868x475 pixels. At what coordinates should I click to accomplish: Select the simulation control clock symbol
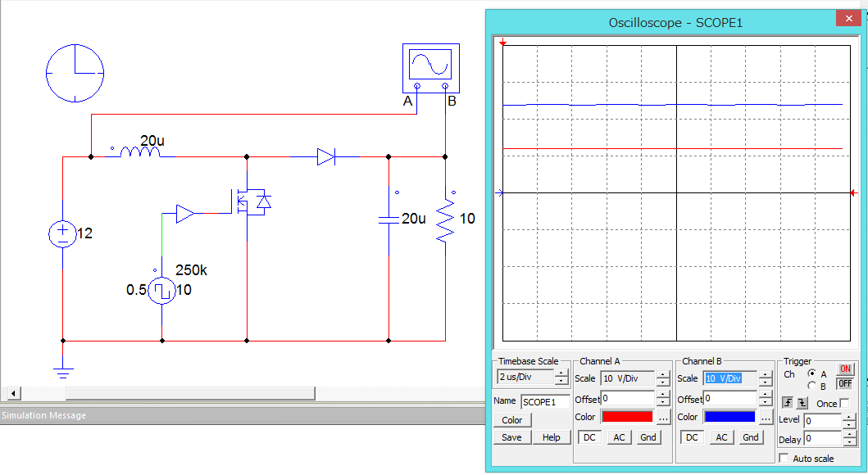click(75, 73)
